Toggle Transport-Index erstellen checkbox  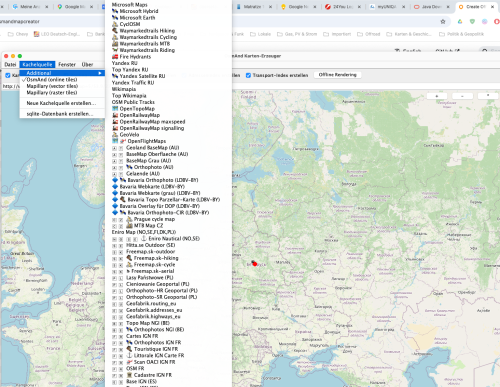click(x=248, y=75)
